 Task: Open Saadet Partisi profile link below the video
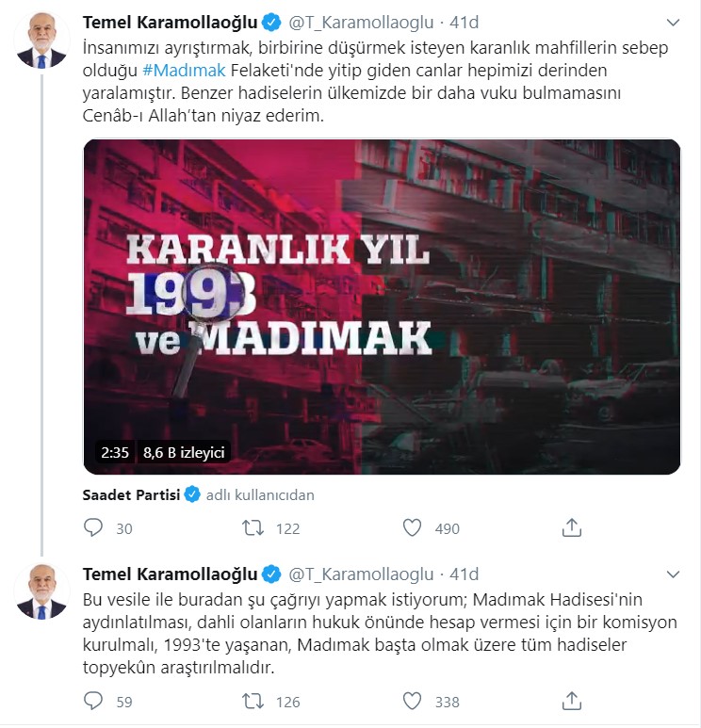[131, 495]
